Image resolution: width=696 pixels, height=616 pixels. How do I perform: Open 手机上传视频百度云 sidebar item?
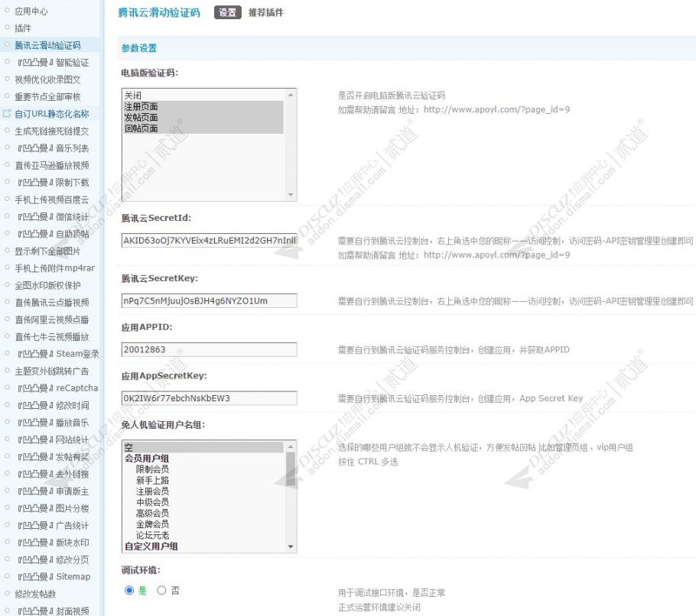click(52, 199)
